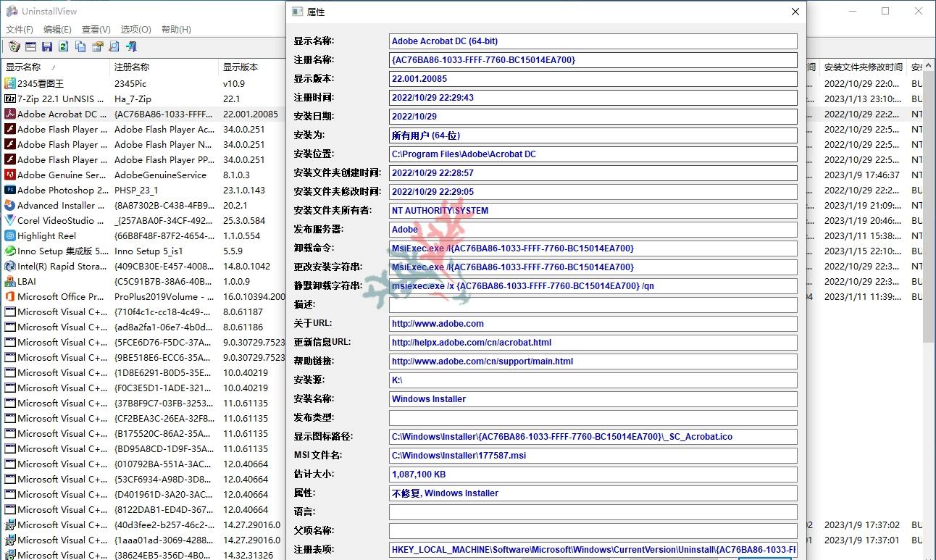Click the empty 描述 field
The image size is (936, 560).
pos(593,305)
